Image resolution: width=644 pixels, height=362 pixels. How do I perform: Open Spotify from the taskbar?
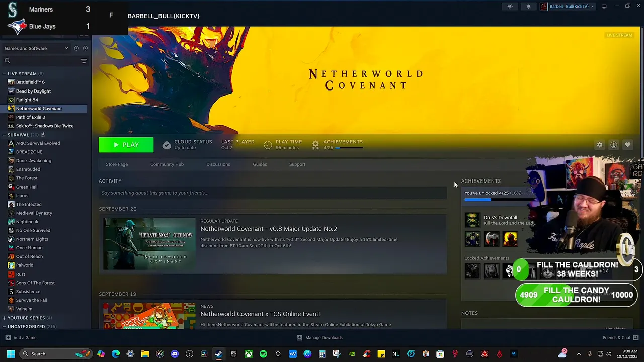pos(263,354)
